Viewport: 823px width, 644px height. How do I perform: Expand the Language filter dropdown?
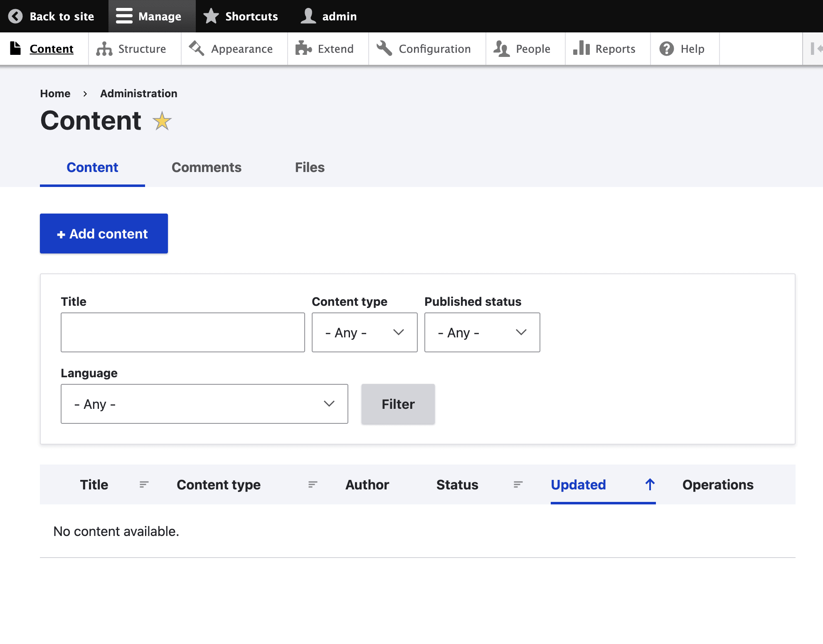click(x=204, y=404)
